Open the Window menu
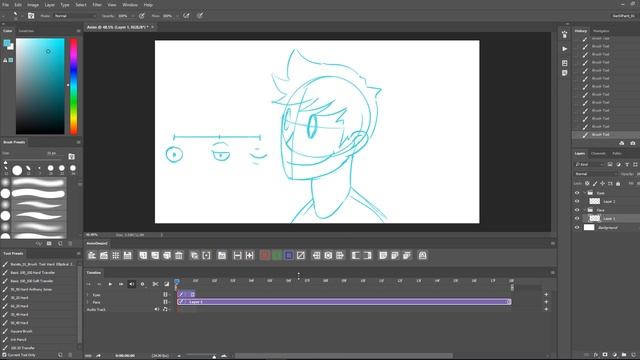Screen dimensions: 640x360 [130, 5]
